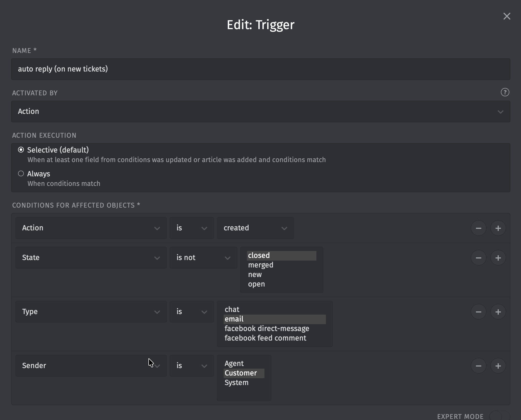Open the Sender attribute dropdown

[91, 366]
